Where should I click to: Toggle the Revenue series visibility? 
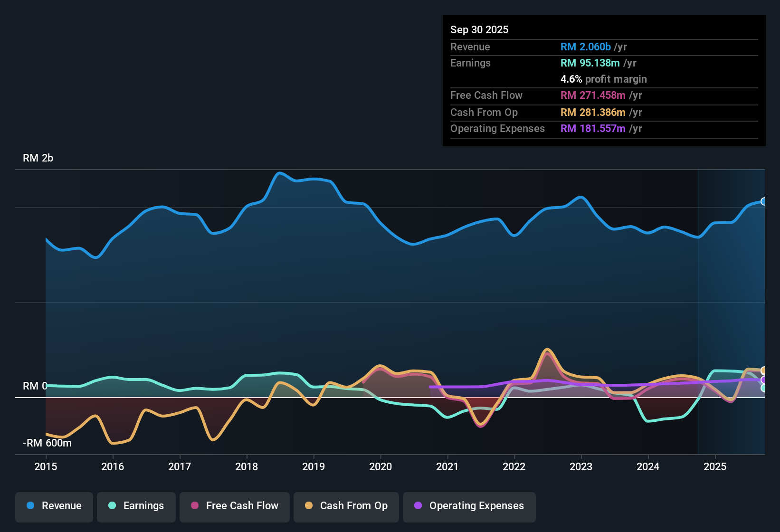pos(54,506)
